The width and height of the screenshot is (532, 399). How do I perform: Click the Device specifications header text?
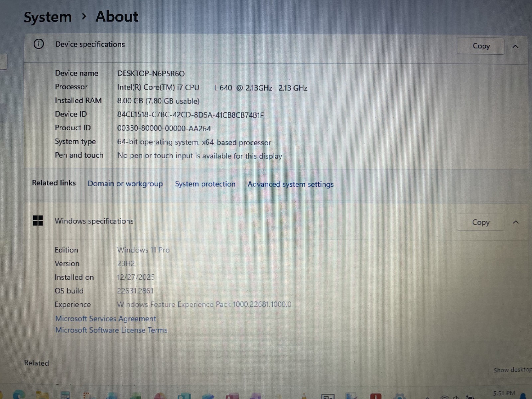pos(90,44)
